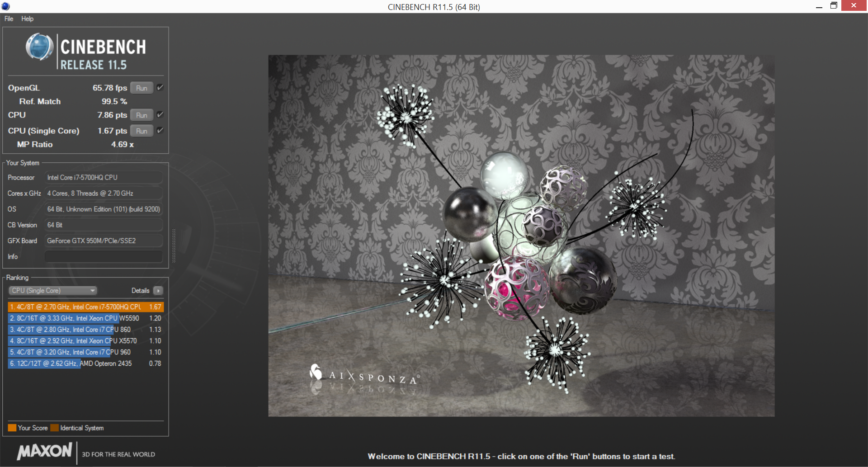
Task: Click the Ref. Match 99.5 % value
Action: [x=114, y=101]
